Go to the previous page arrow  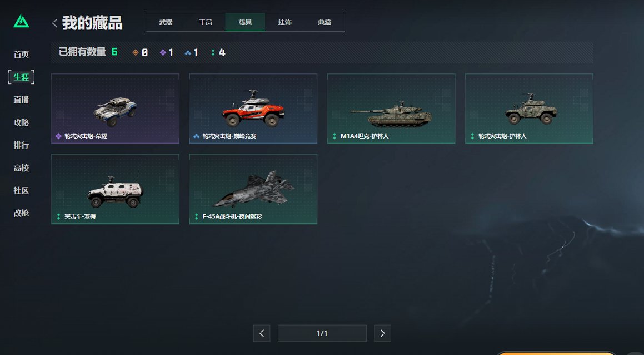[x=262, y=333]
